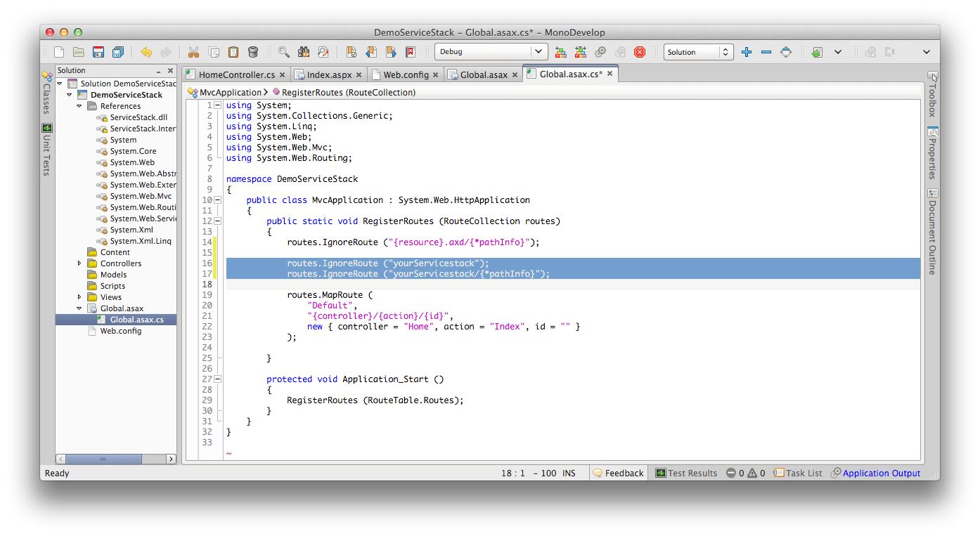Switch to the HomeController.cs tab
This screenshot has height=536, width=980.
coord(238,73)
